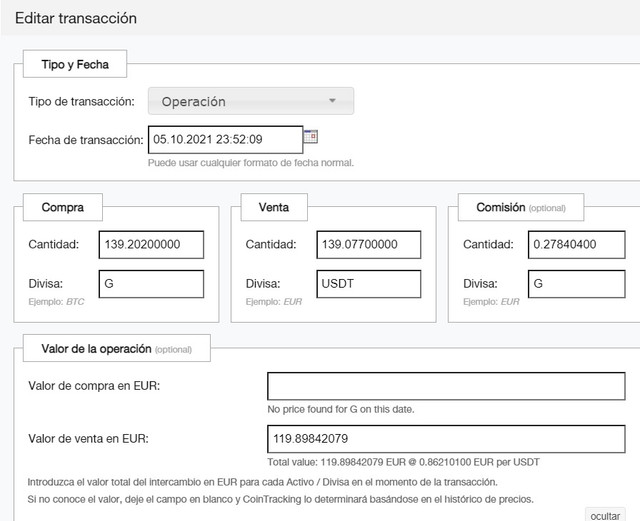The width and height of the screenshot is (640, 521).
Task: Click the 'Si no conoce el valor' text line
Action: click(x=280, y=499)
